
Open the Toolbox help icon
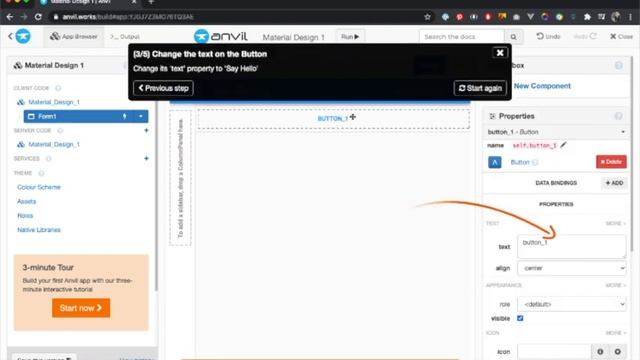coord(618,65)
